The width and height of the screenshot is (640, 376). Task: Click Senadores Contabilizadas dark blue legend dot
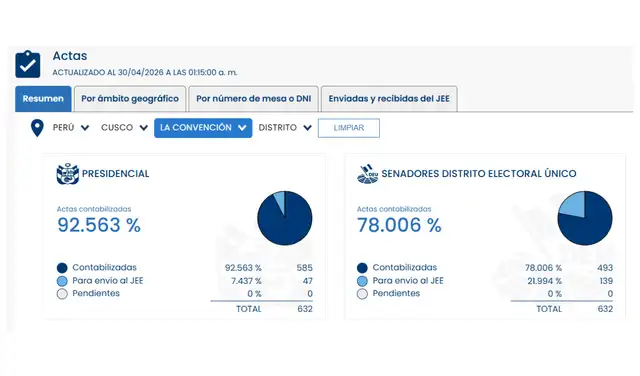coord(362,268)
